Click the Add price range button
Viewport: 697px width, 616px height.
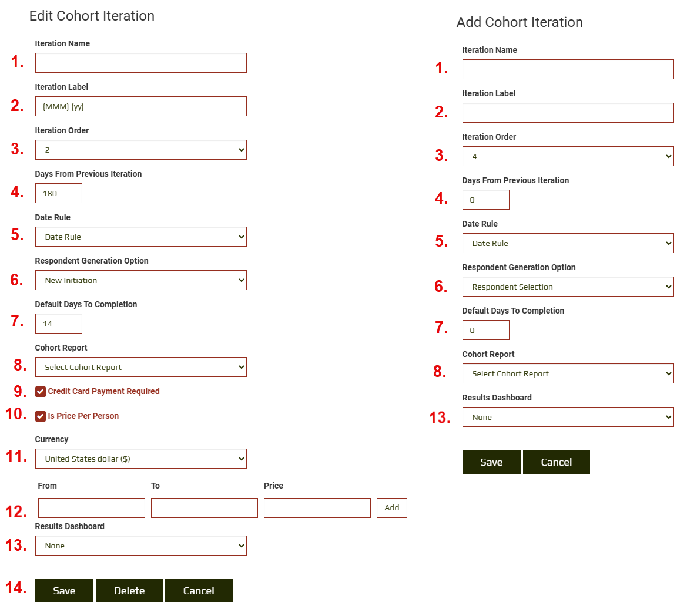[391, 508]
